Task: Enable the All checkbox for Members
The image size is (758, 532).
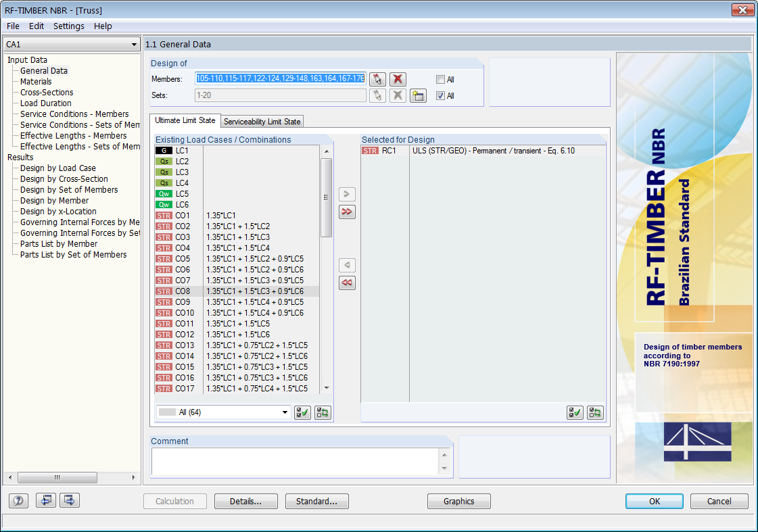Action: [440, 79]
